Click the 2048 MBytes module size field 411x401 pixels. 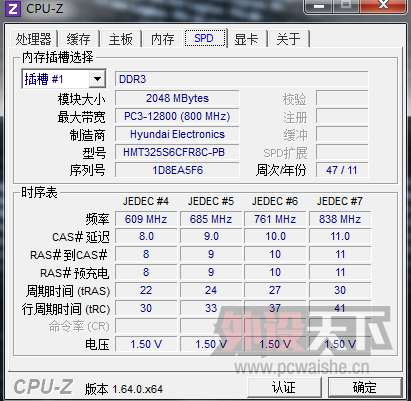click(177, 98)
